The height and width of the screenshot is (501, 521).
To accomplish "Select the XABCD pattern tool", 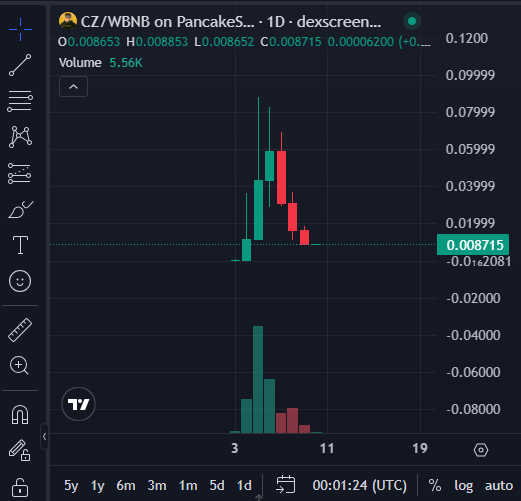I will click(20, 137).
